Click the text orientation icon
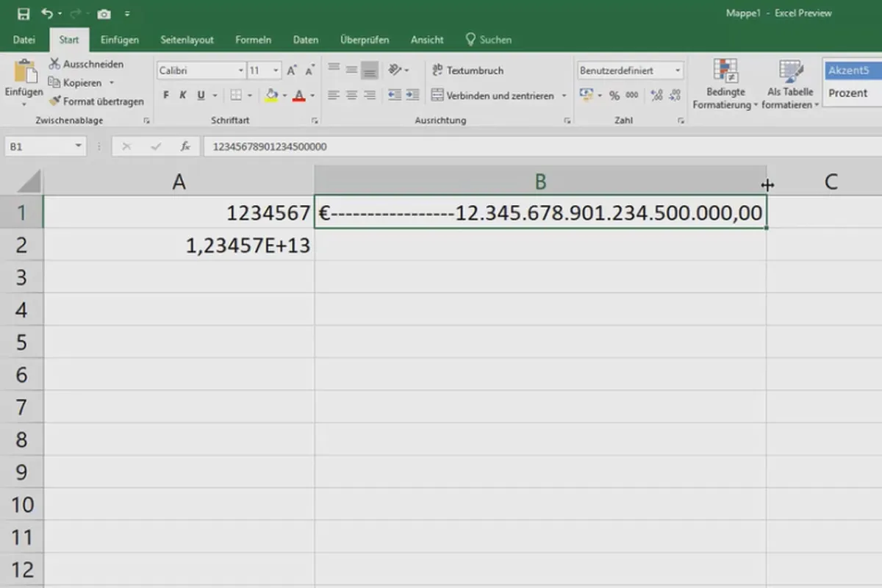 pos(395,70)
